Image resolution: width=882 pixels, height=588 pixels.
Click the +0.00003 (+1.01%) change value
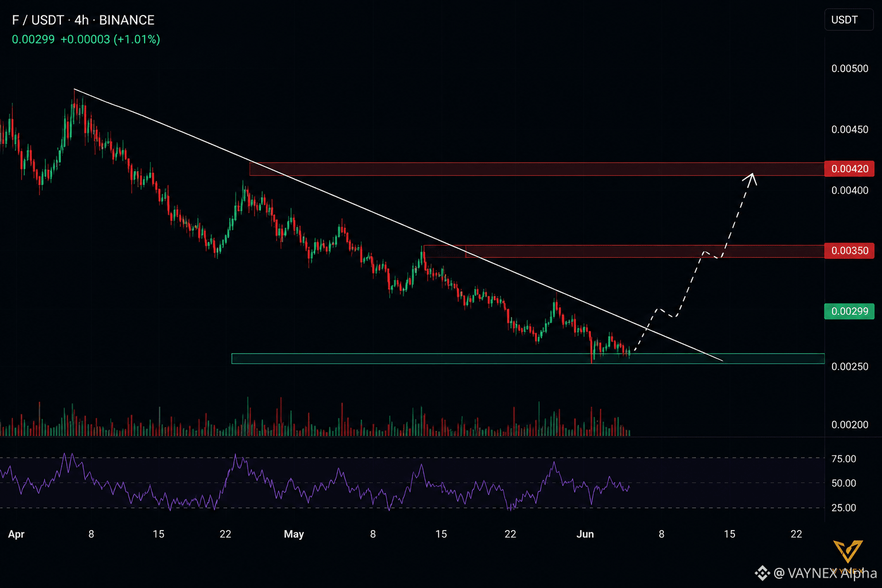click(110, 39)
